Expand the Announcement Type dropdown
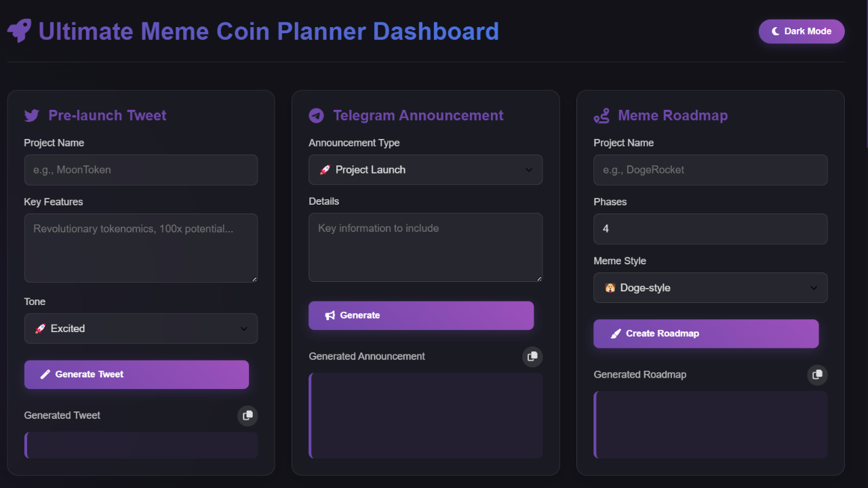The height and width of the screenshot is (488, 868). 425,170
